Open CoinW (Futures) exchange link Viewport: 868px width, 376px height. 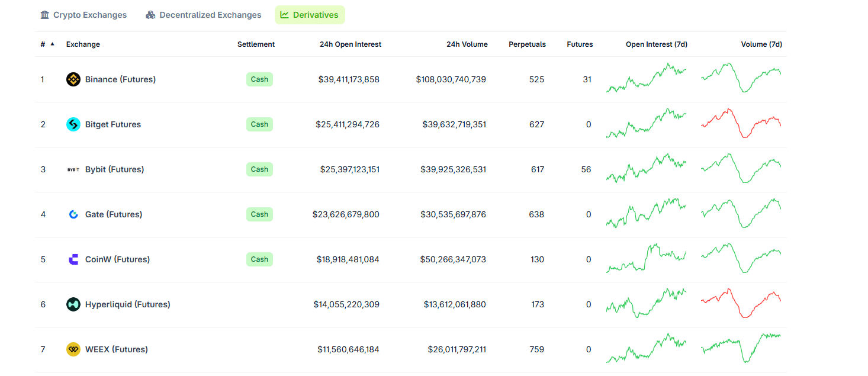click(x=117, y=259)
